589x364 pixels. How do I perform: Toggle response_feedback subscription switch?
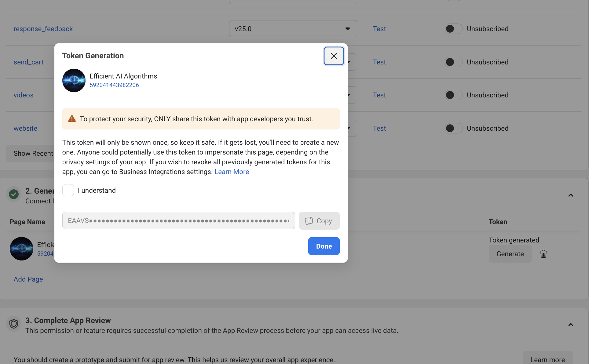454,29
